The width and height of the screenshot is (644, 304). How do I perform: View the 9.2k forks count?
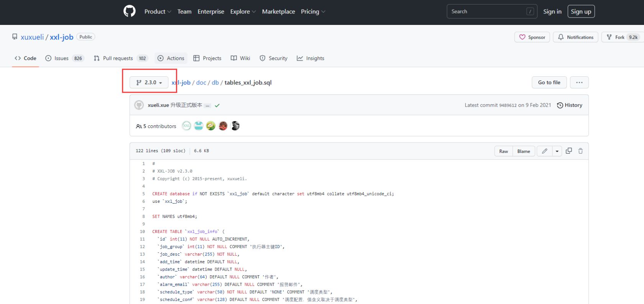point(633,37)
